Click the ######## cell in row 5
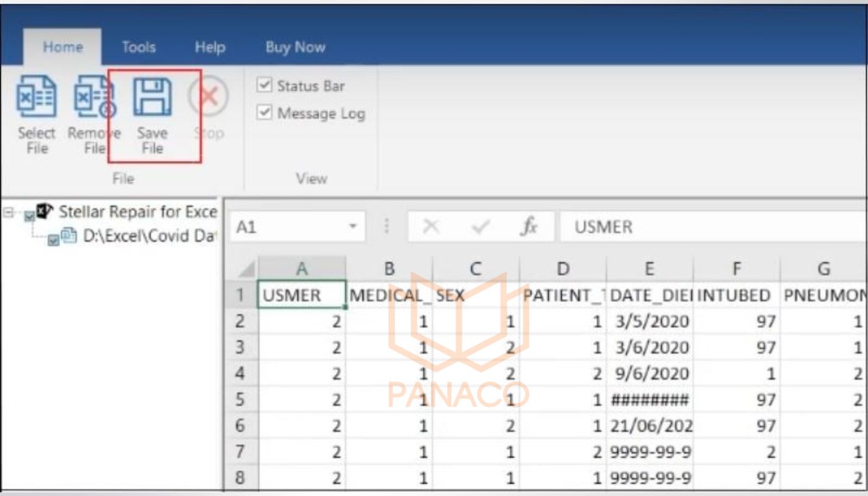The width and height of the screenshot is (868, 496). click(x=650, y=399)
